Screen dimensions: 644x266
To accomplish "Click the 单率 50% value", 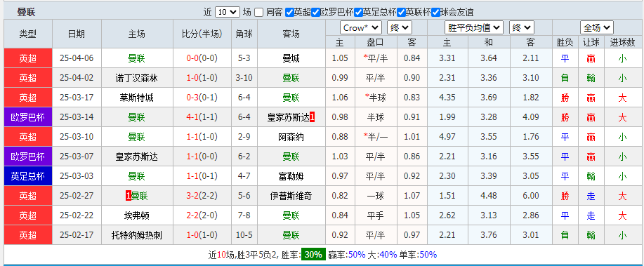I will click(428, 255).
